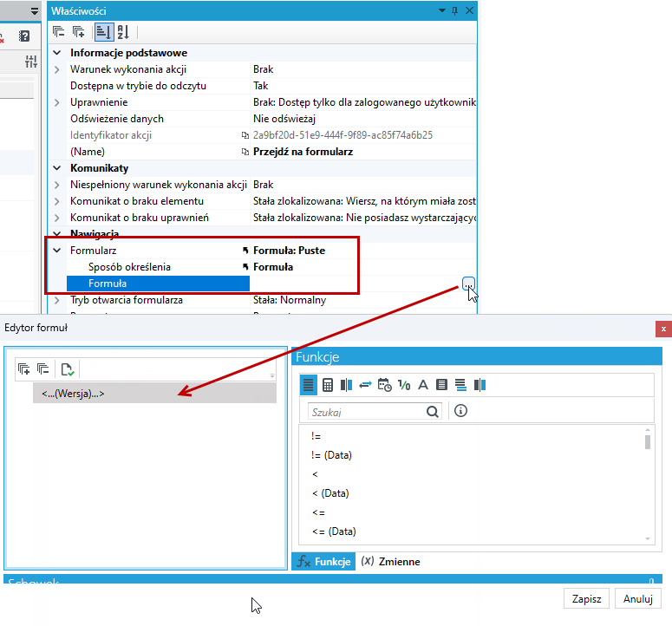This screenshot has height=626, width=672.
Task: Click the expand all icon in formula editor
Action: pos(24,368)
